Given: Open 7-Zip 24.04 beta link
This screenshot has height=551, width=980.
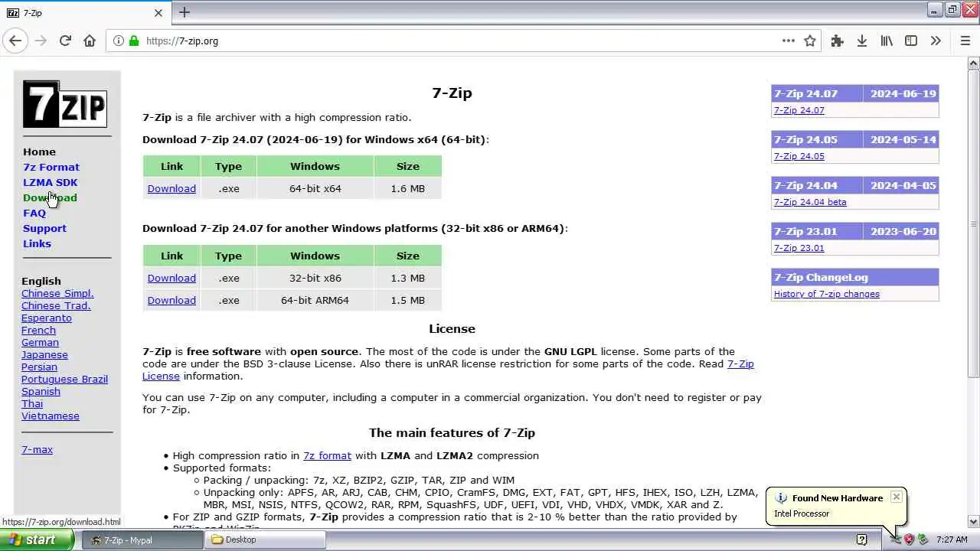Looking at the screenshot, I should point(810,202).
